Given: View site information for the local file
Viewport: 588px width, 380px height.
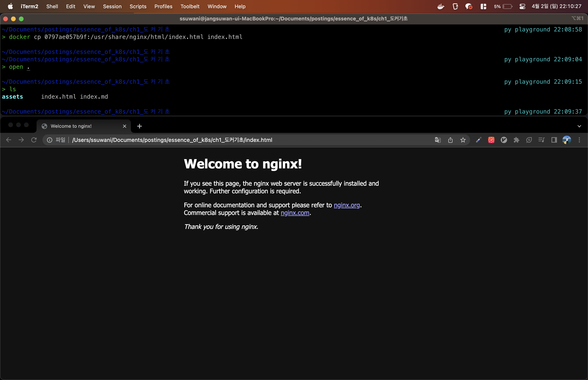Looking at the screenshot, I should click(50, 140).
